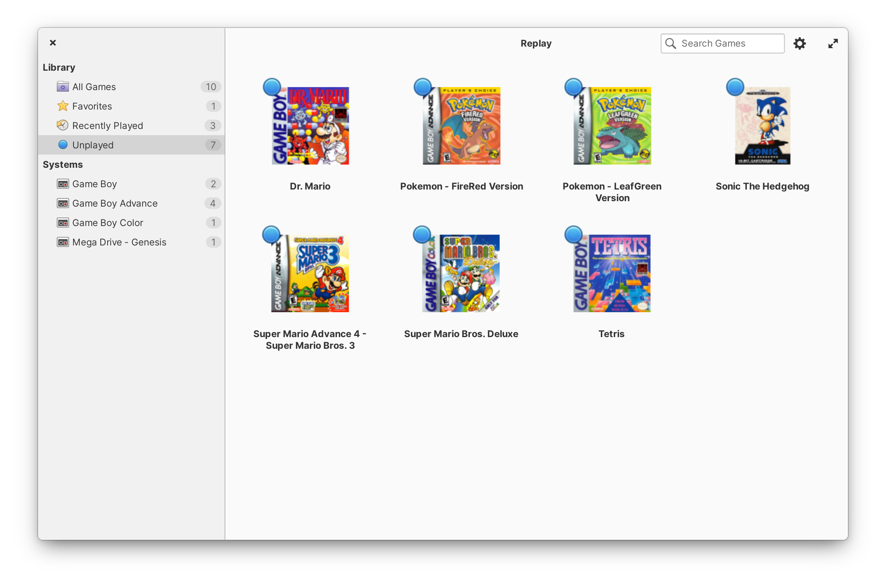Open Pokemon - FireRed Version cover
The width and height of the screenshot is (886, 588).
point(462,126)
